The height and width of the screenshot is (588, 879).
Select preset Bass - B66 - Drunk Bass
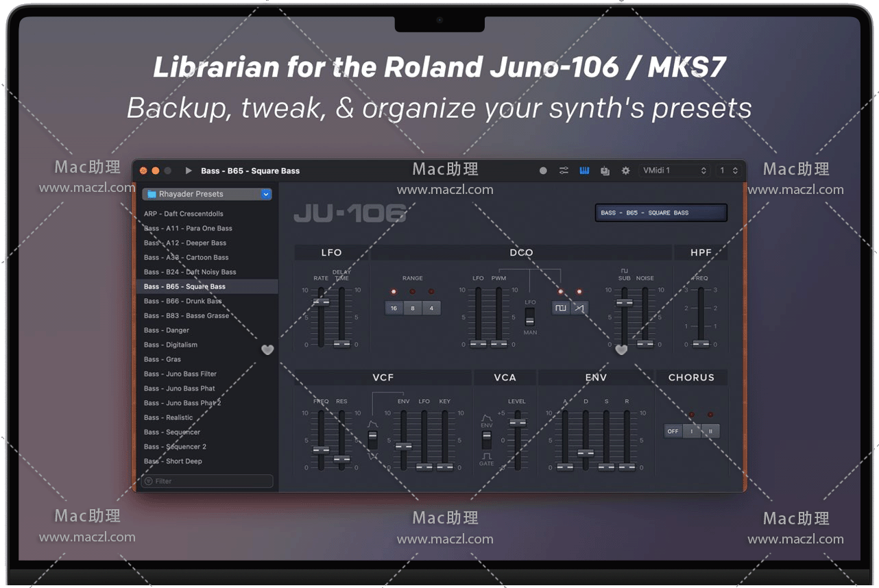click(182, 301)
